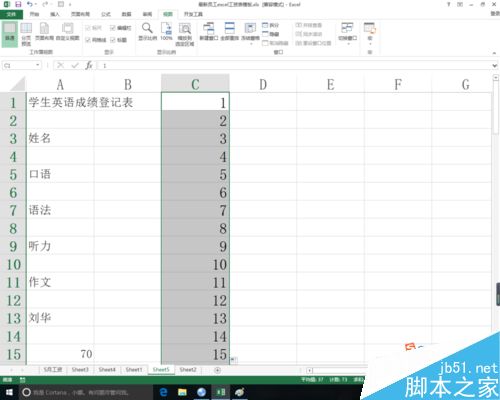This screenshot has width=500, height=400.
Task: Click the Redo arrow icon
Action: tap(45, 4)
